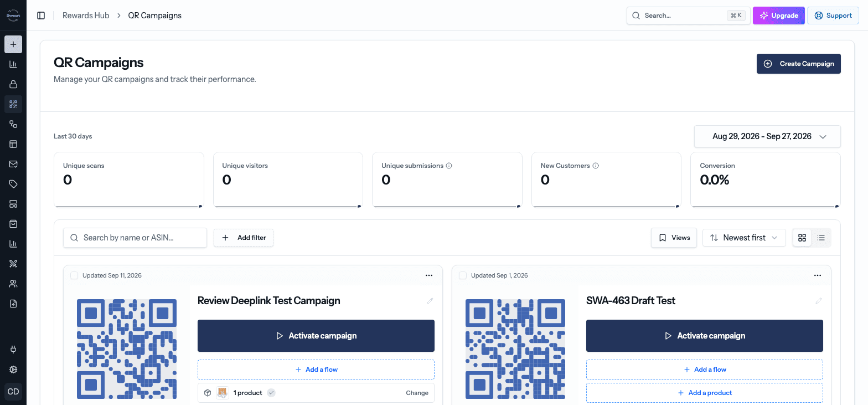Screen dimensions: 868x405
Task: Open the tag icon in the sidebar
Action: coord(13,184)
